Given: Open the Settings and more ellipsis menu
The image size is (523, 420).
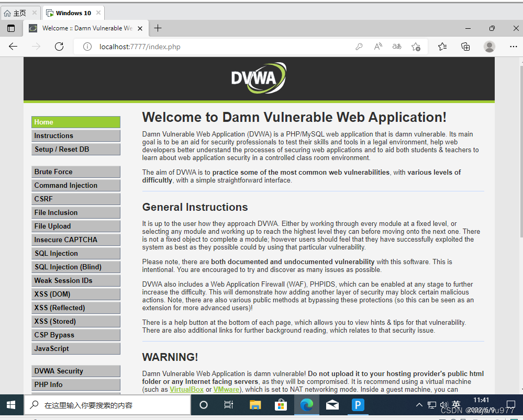Looking at the screenshot, I should tap(514, 47).
